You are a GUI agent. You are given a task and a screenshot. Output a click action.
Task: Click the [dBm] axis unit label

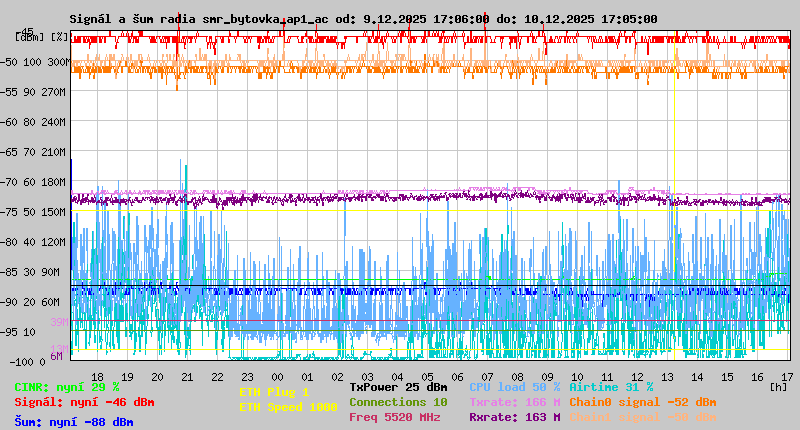coord(29,37)
